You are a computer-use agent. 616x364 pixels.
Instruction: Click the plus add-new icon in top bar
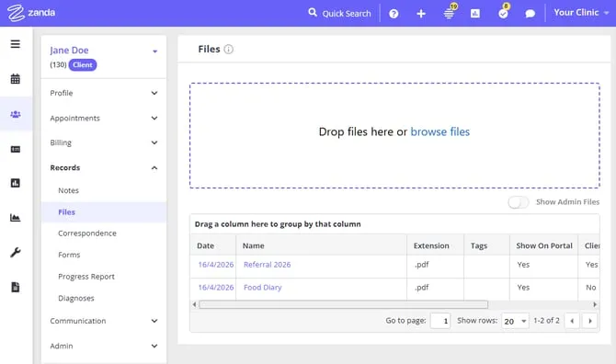(x=421, y=14)
